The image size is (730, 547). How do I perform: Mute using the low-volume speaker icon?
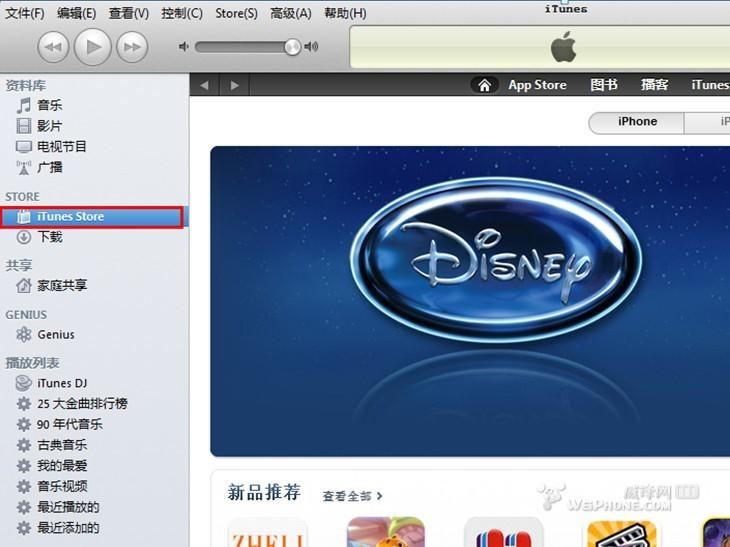point(183,47)
